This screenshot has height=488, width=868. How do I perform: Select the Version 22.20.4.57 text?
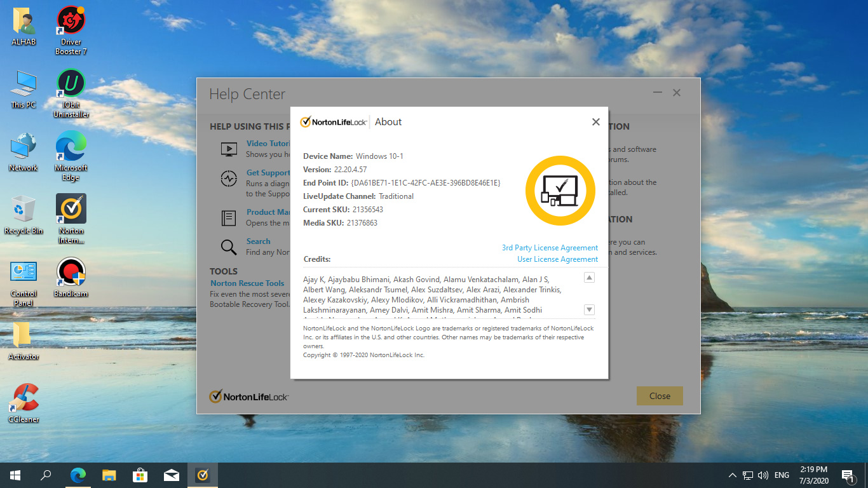tap(335, 170)
